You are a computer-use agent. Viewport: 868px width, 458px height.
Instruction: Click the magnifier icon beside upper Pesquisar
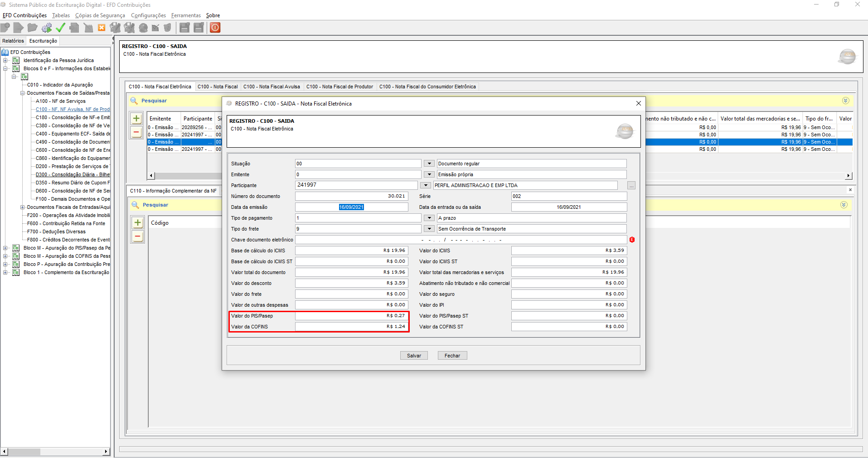pyautogui.click(x=134, y=101)
